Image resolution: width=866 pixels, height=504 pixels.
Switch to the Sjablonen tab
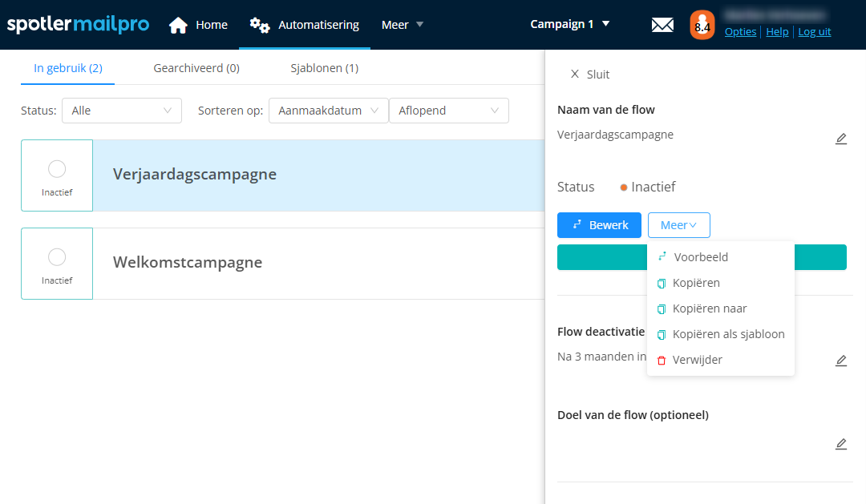point(324,68)
